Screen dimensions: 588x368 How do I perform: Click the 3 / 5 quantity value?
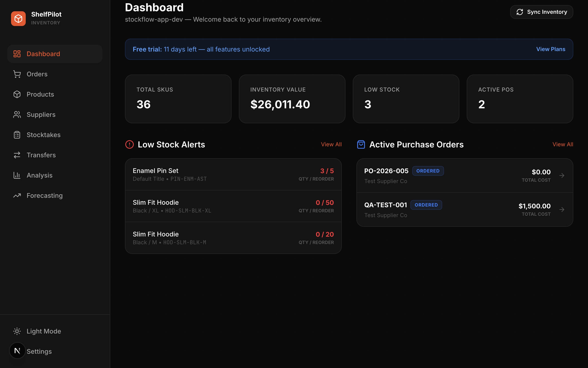pos(327,171)
